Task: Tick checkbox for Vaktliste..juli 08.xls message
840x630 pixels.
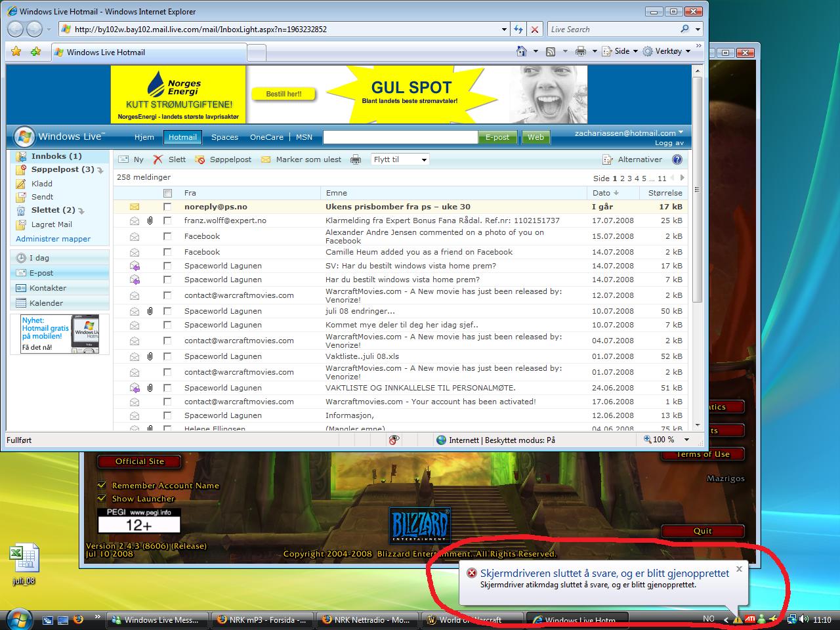Action: (x=167, y=356)
